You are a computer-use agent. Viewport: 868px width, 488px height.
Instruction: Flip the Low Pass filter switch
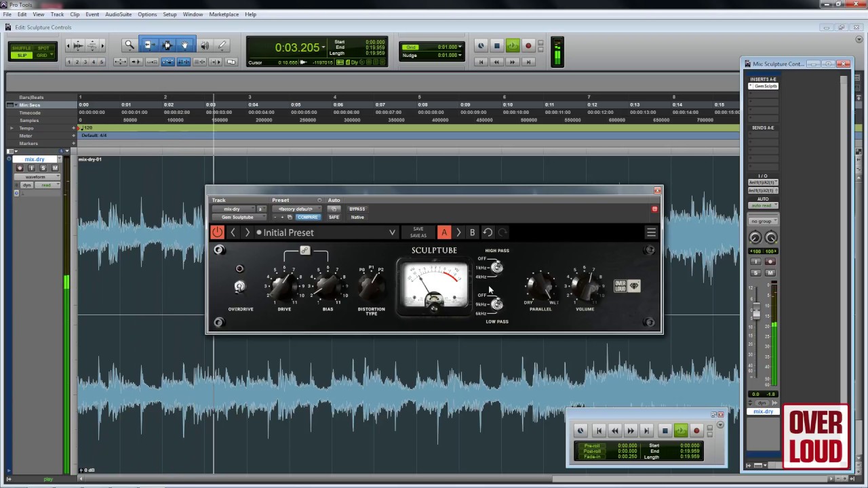[497, 304]
